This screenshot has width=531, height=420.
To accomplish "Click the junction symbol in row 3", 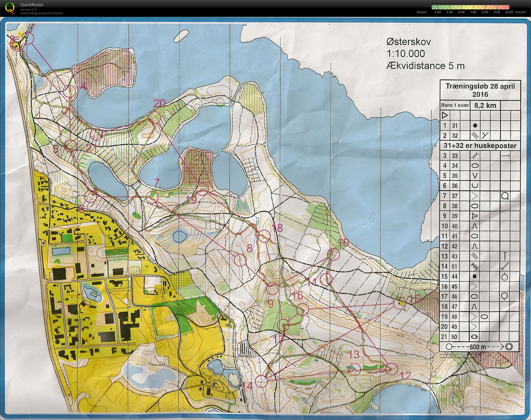I will 475,155.
